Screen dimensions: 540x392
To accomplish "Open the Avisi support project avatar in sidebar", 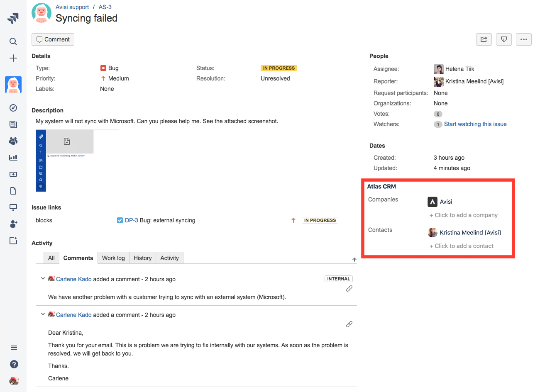I will point(13,85).
